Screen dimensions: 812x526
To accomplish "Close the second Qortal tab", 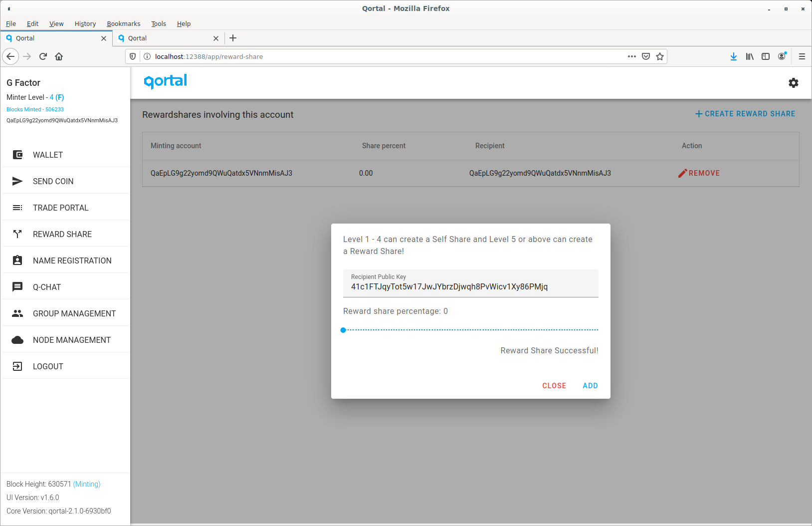I will click(x=216, y=38).
